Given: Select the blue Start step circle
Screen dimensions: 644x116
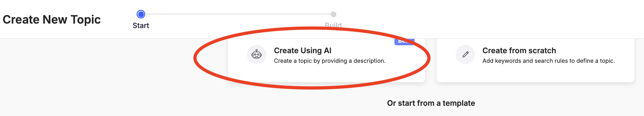Looking at the screenshot, I should click(141, 14).
